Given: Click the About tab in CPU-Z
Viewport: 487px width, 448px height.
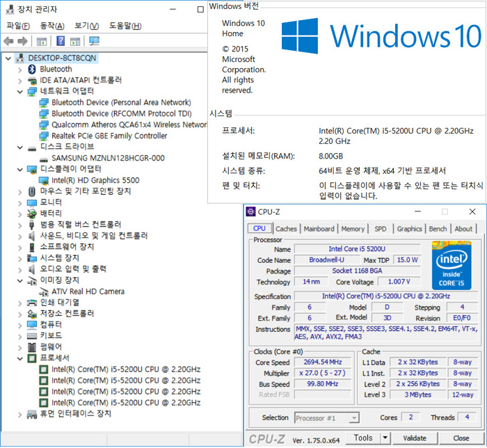Looking at the screenshot, I should coord(463,229).
